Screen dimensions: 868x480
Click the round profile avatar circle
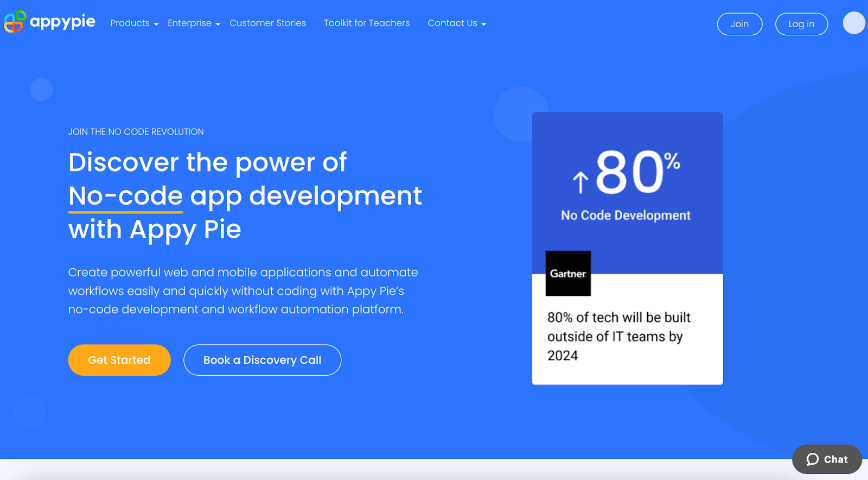coord(854,23)
